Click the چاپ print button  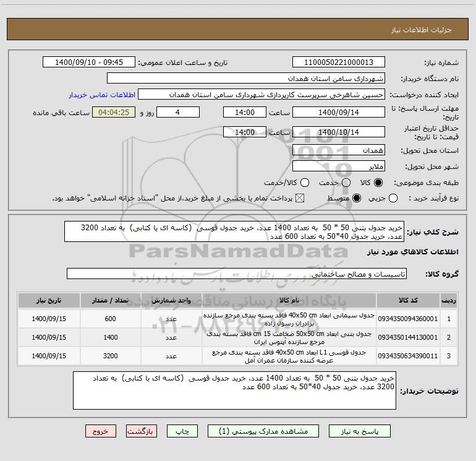click(182, 431)
